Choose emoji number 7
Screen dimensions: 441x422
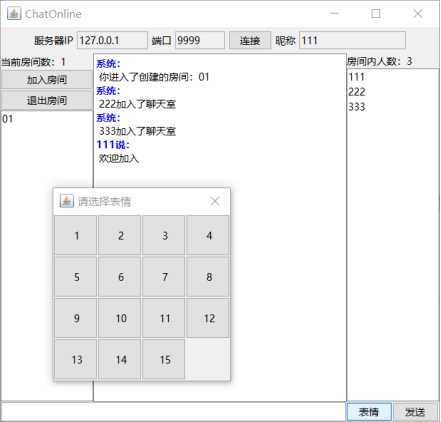pyautogui.click(x=164, y=277)
